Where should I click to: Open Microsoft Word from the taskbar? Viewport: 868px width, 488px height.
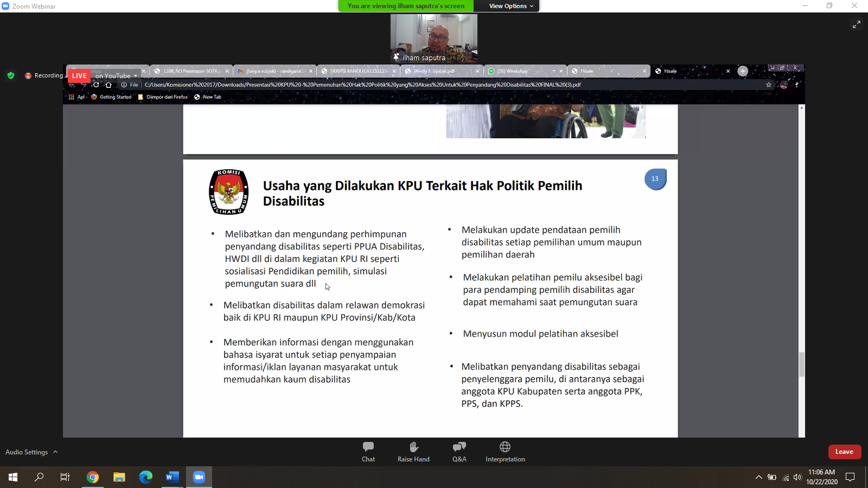pos(173,477)
